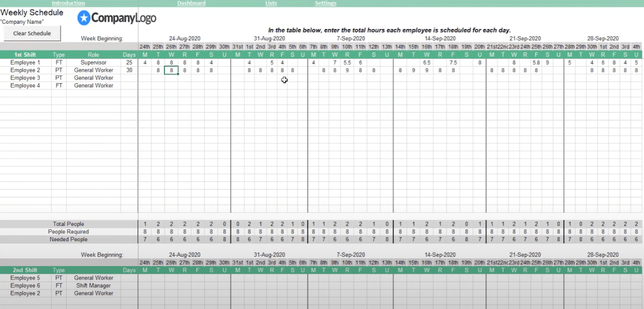This screenshot has height=309, width=644.
Task: Open the Lists sheet link
Action: click(271, 3)
